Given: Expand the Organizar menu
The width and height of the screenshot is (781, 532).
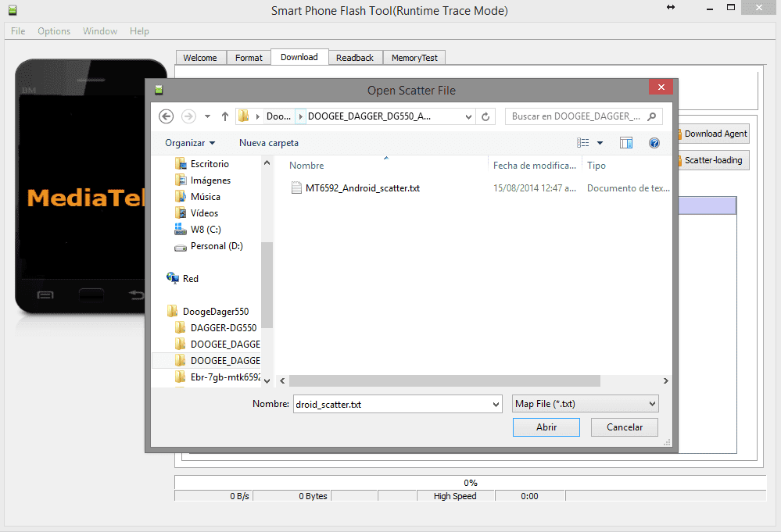Looking at the screenshot, I should tap(190, 143).
